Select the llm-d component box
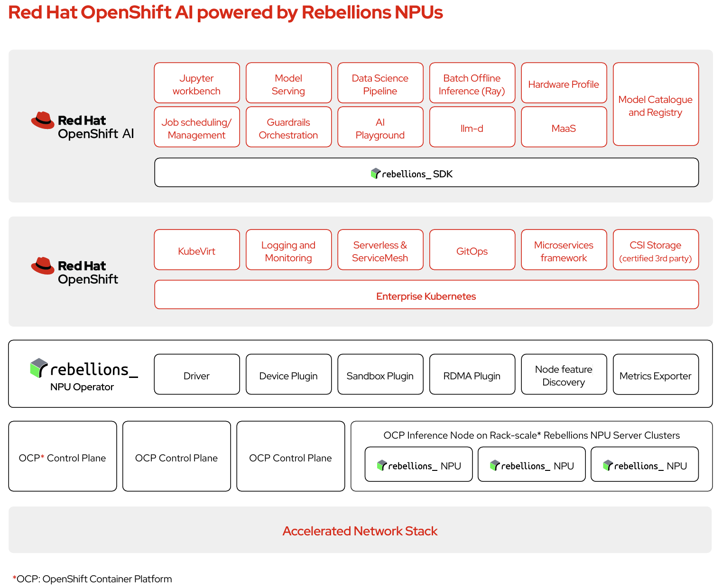The image size is (722, 588). 472,127
